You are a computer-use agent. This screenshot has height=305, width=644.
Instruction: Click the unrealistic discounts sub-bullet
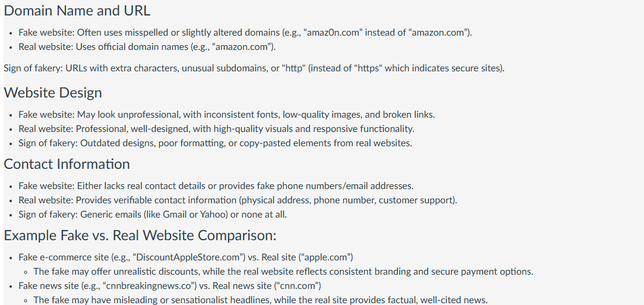pos(283,272)
